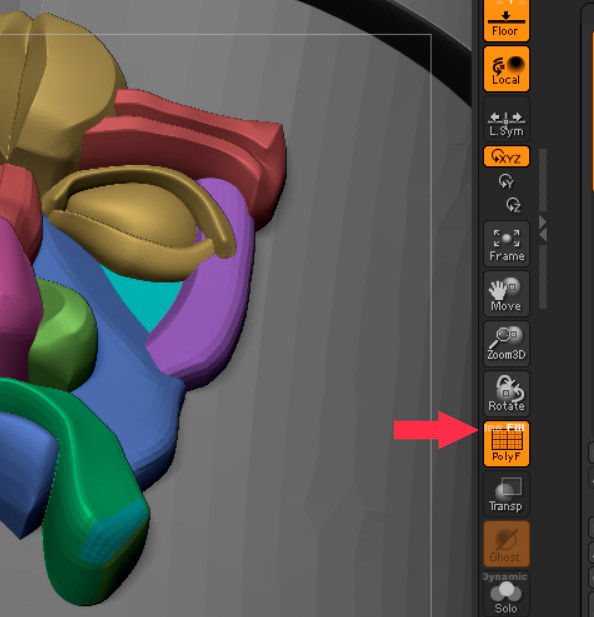Select Y axis rotation icon
This screenshot has height=617, width=594.
[x=506, y=181]
